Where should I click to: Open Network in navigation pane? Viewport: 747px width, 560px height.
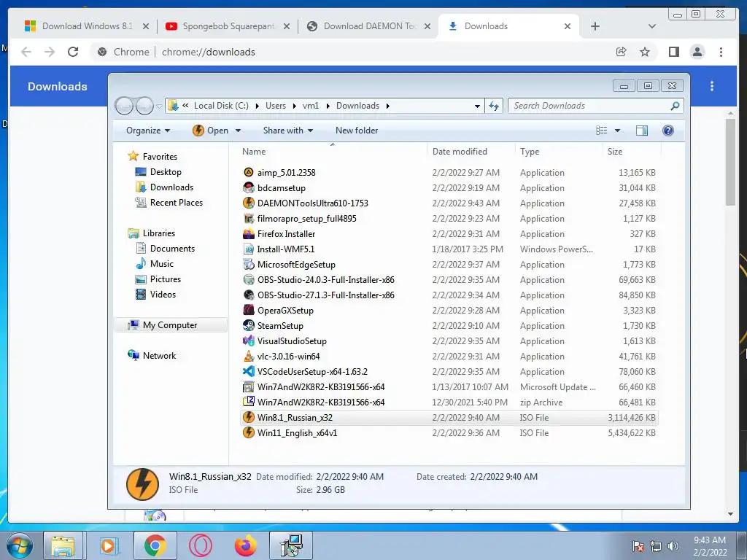click(x=159, y=356)
